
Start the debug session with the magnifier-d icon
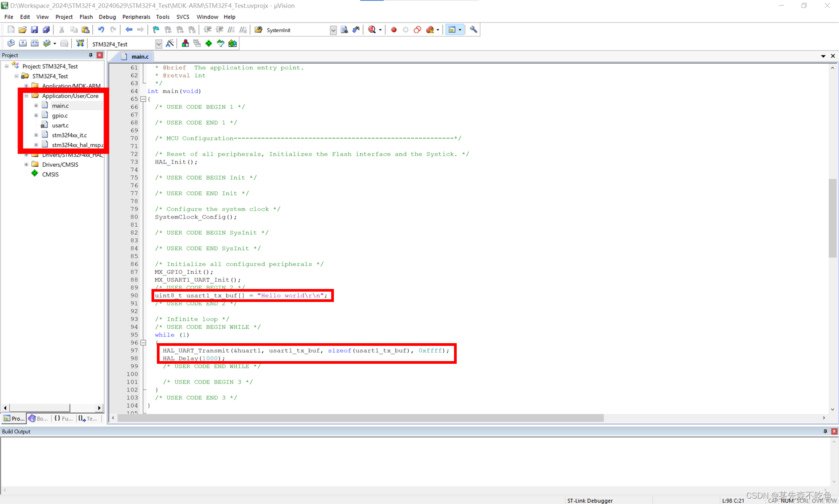tap(372, 30)
